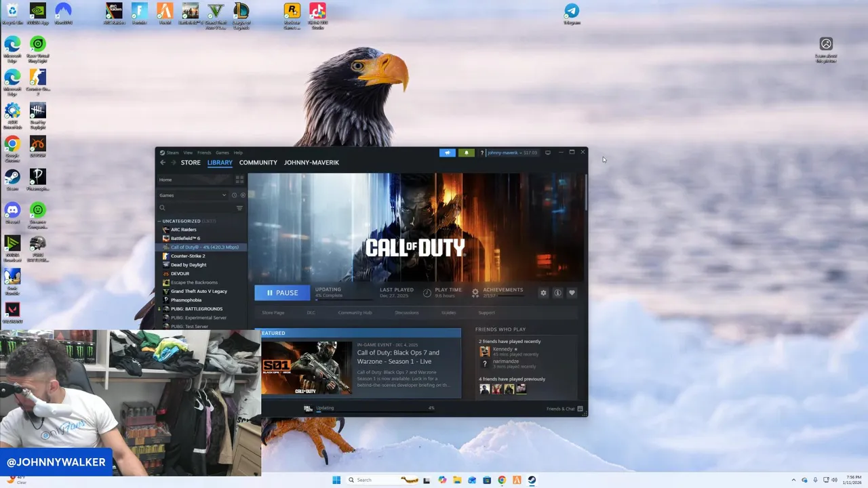Open the Community Hub link
868x488 pixels.
coord(355,312)
